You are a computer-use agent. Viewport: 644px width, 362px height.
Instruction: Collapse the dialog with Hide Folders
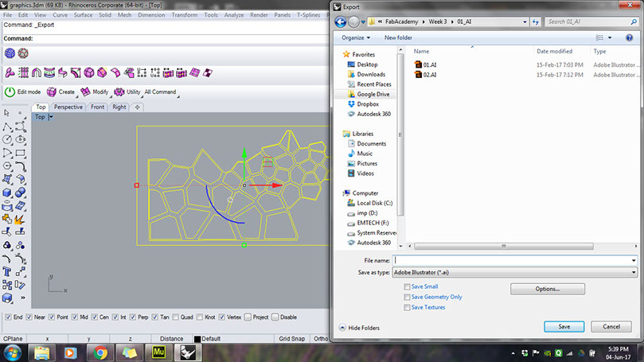click(359, 328)
